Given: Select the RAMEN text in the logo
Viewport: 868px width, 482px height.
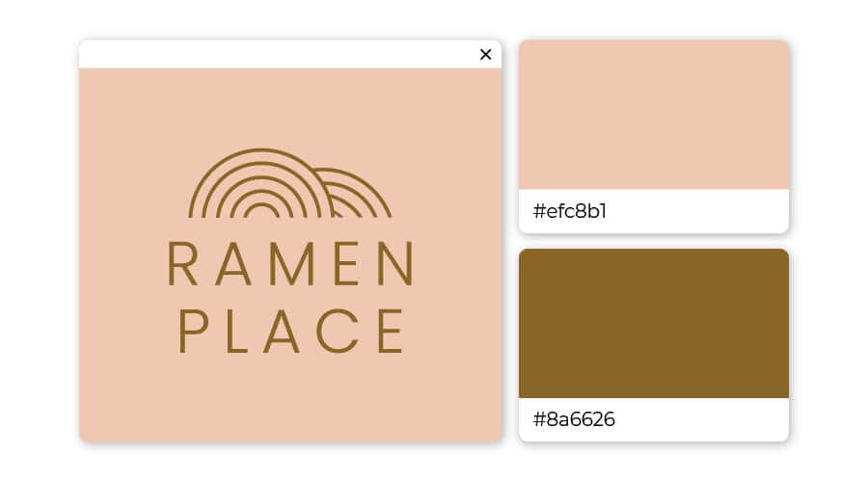Looking at the screenshot, I should [290, 264].
